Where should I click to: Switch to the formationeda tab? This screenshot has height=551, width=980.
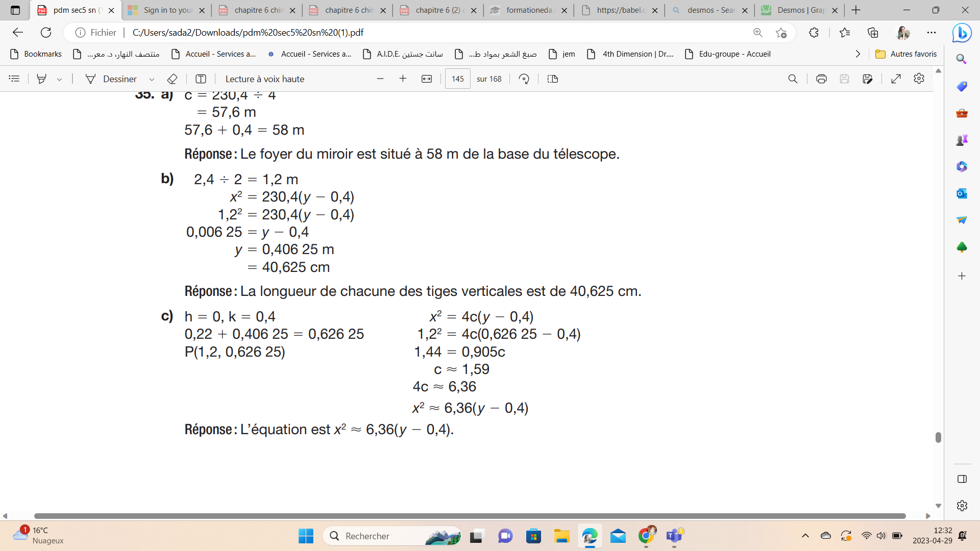pyautogui.click(x=528, y=10)
